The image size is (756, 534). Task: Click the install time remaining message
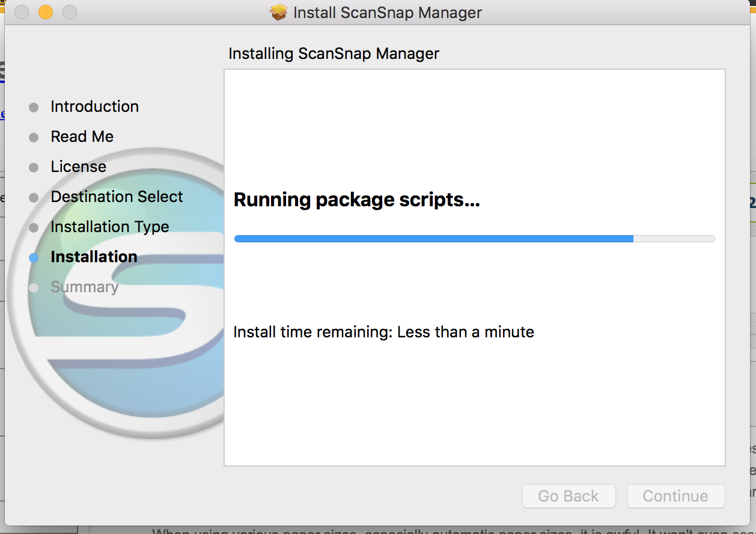point(383,331)
